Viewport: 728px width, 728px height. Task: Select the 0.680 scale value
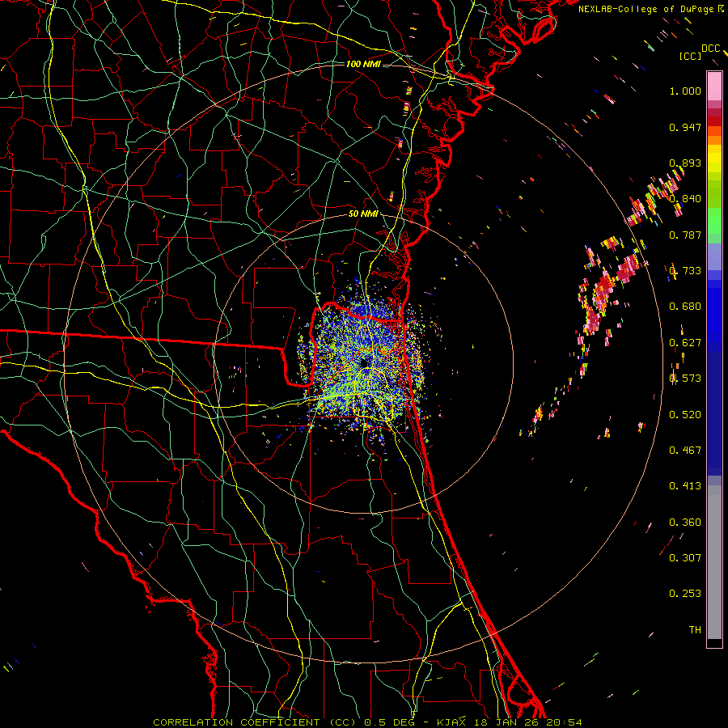point(685,307)
